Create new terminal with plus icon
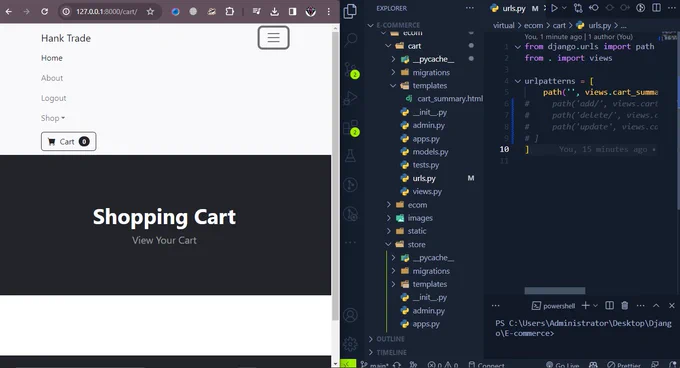The width and height of the screenshot is (680, 368). tap(585, 306)
